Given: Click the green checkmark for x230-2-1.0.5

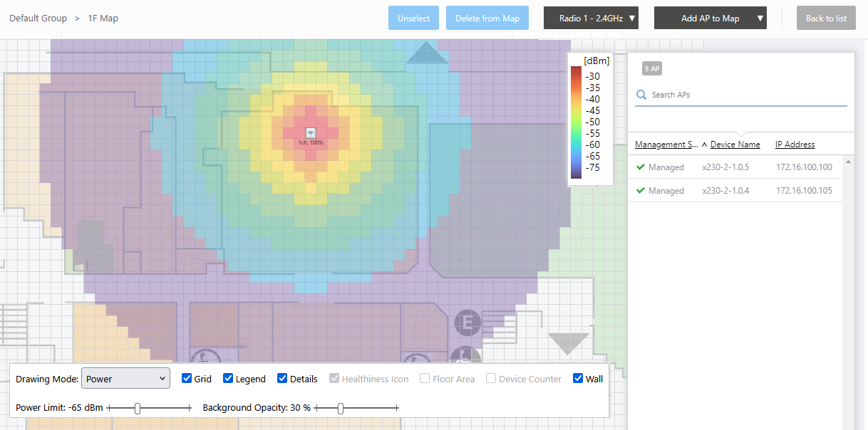Looking at the screenshot, I should (640, 167).
